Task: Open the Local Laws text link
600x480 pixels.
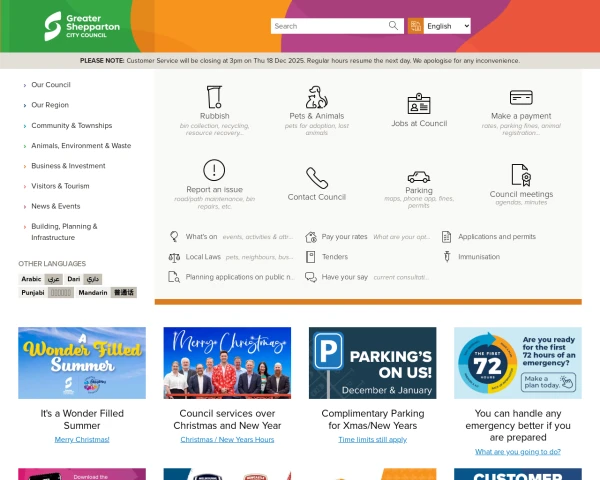Action: click(x=203, y=257)
